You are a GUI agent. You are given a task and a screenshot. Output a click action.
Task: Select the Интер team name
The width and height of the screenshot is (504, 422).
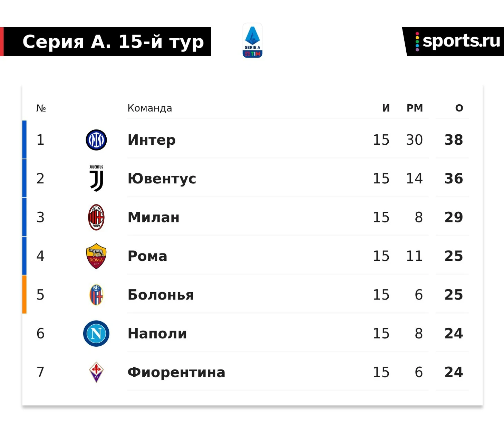click(152, 140)
